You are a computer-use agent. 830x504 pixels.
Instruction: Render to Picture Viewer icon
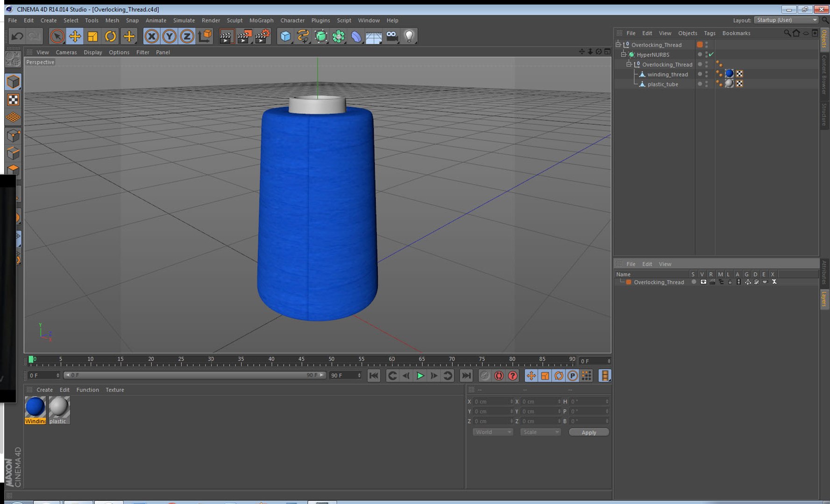(x=244, y=36)
